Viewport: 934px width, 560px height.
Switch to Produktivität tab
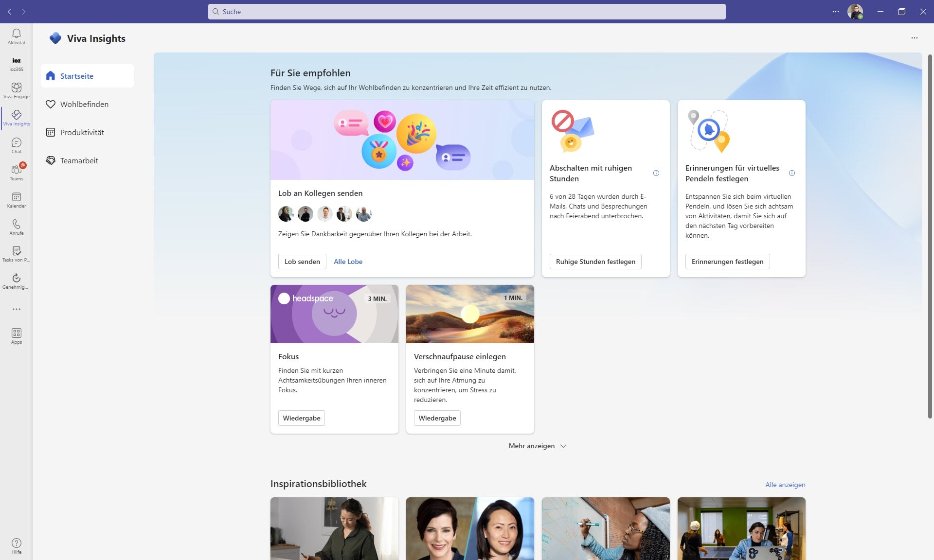[x=82, y=132]
